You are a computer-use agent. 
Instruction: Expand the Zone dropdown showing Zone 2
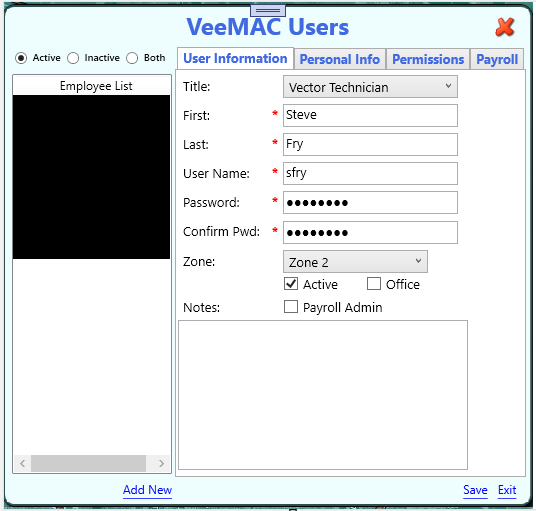[355, 262]
